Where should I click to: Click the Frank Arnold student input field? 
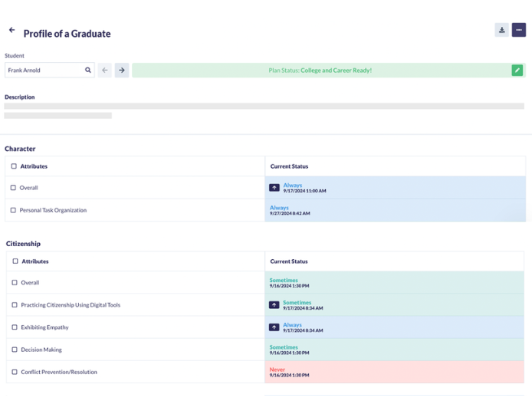pos(43,71)
